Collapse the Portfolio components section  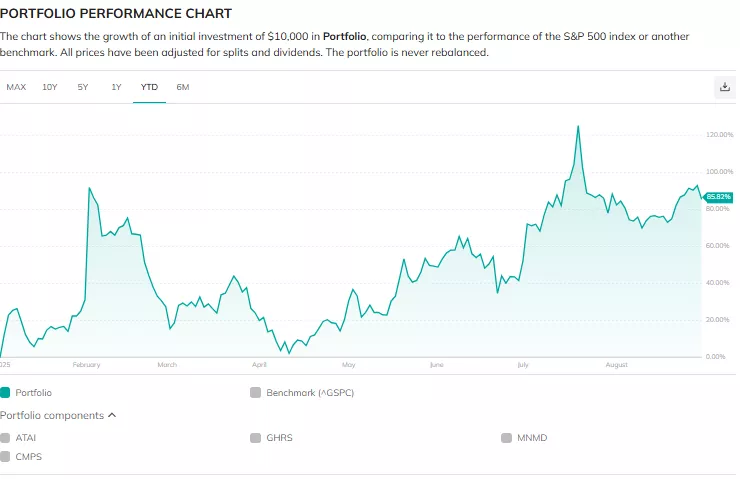111,415
